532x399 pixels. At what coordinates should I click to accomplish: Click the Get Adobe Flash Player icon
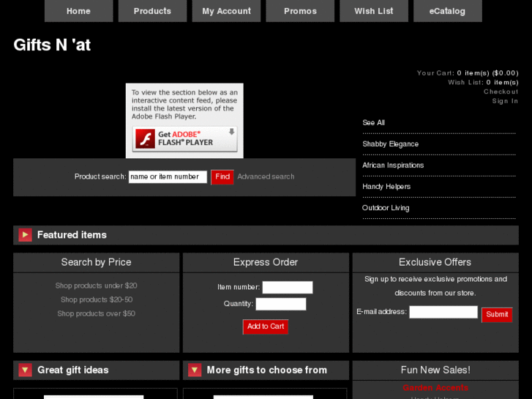pyautogui.click(x=184, y=138)
